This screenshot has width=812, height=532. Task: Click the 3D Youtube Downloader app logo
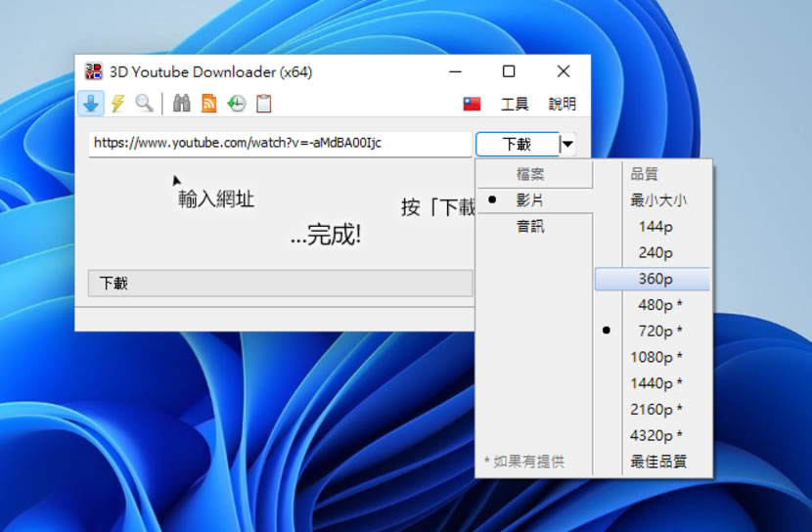[x=94, y=71]
